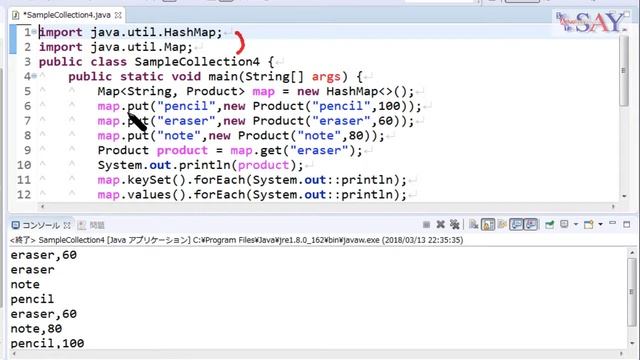
Task: Toggle Word Wrap in console toolbar
Action: tap(502, 224)
